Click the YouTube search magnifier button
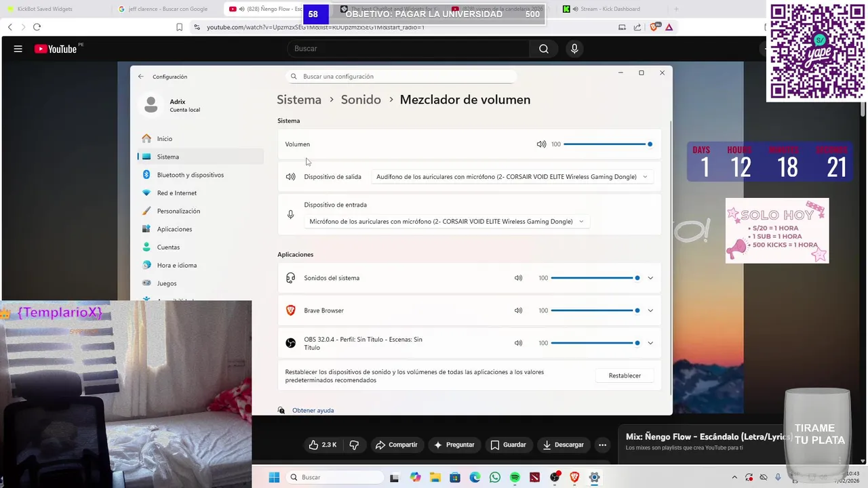 [x=544, y=49]
